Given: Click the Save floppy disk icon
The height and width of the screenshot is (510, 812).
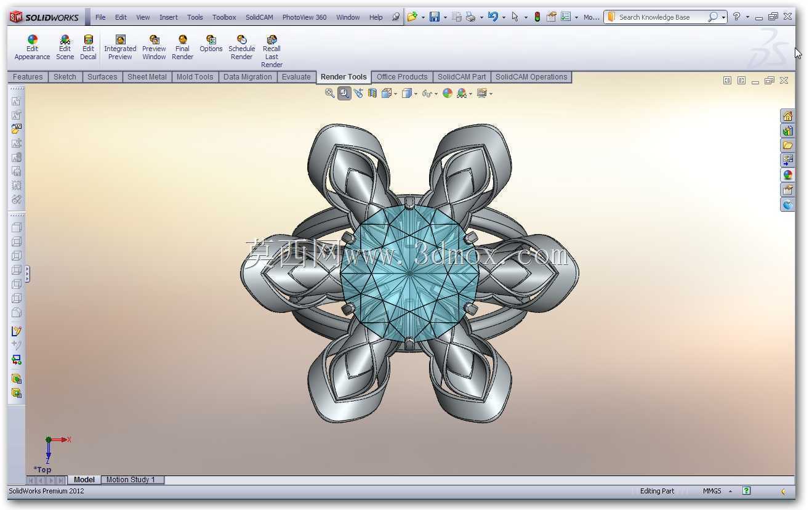Looking at the screenshot, I should point(435,17).
